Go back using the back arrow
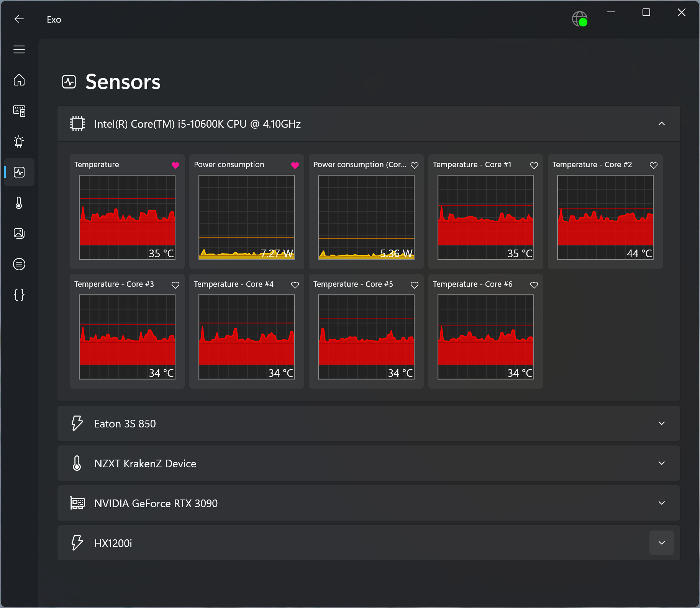This screenshot has width=700, height=608. click(19, 19)
